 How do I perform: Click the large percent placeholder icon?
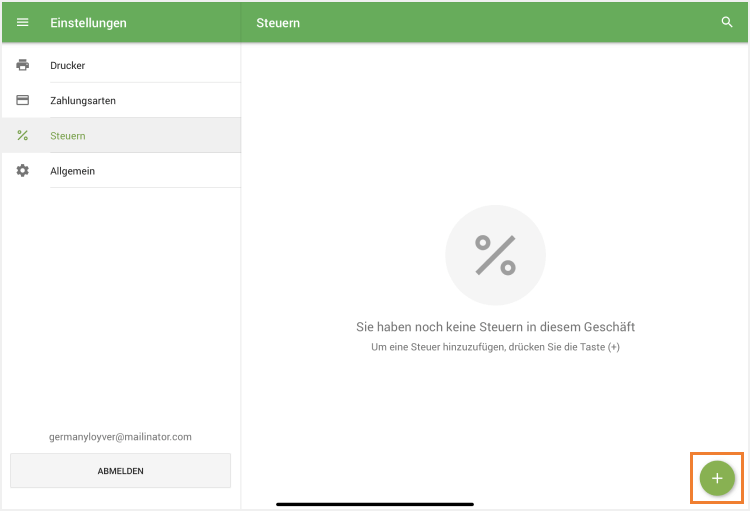(495, 255)
